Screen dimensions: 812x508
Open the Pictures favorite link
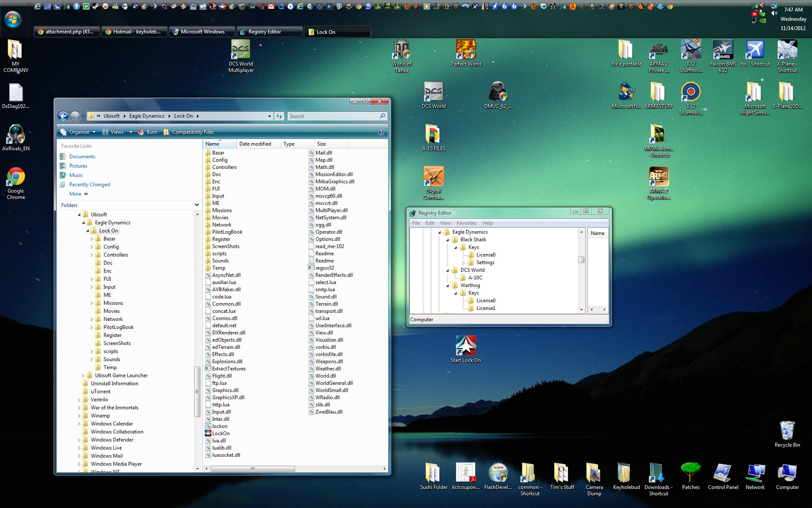[78, 166]
